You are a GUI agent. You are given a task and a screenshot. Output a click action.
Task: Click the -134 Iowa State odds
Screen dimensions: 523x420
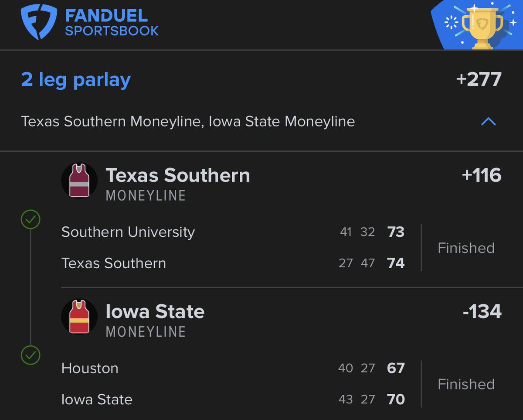482,311
